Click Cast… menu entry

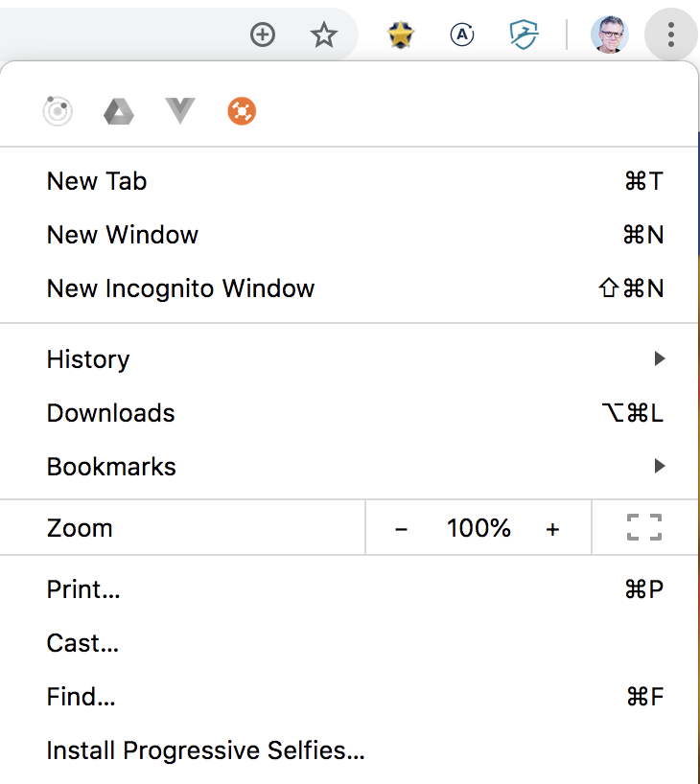(82, 643)
